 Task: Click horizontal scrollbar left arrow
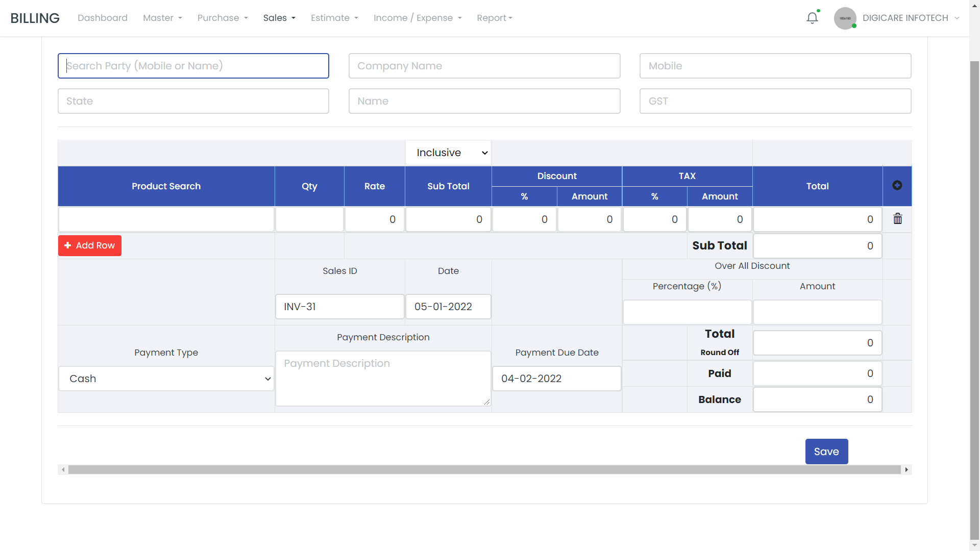point(63,469)
